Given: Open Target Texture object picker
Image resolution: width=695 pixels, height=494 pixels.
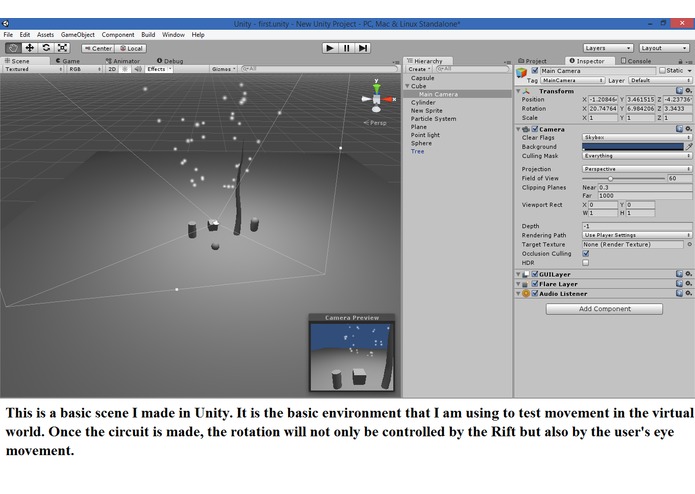Looking at the screenshot, I should pos(689,245).
